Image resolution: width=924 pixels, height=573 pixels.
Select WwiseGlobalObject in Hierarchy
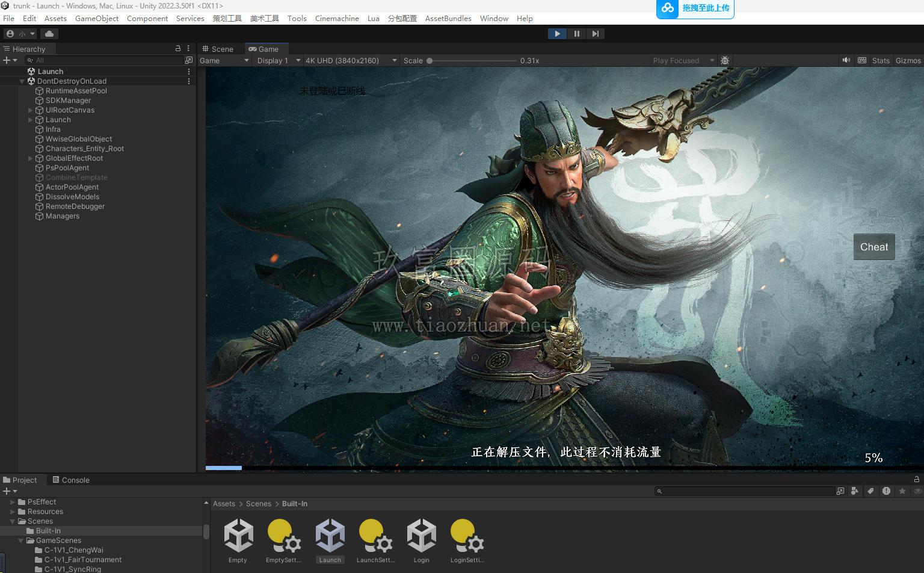pos(79,139)
